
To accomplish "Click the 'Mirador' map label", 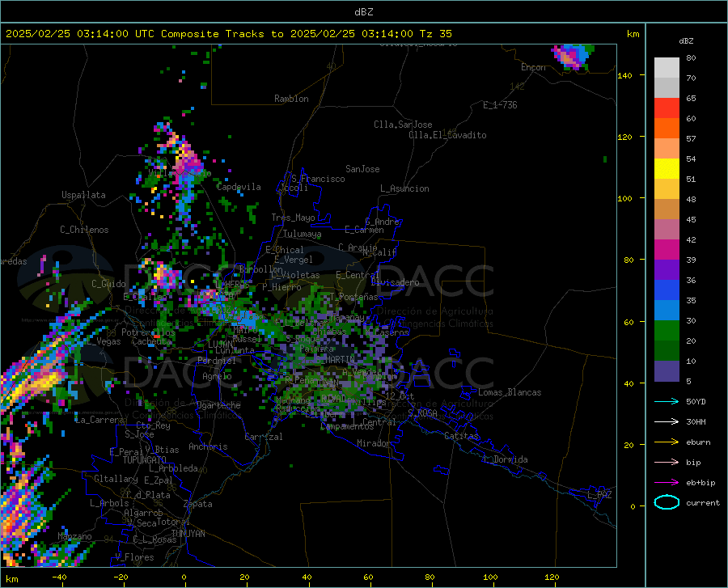I will click(x=374, y=443).
